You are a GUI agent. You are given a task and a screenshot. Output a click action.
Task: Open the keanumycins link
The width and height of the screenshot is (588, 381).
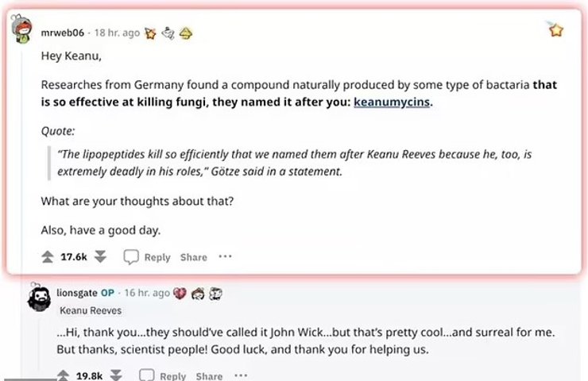point(392,102)
